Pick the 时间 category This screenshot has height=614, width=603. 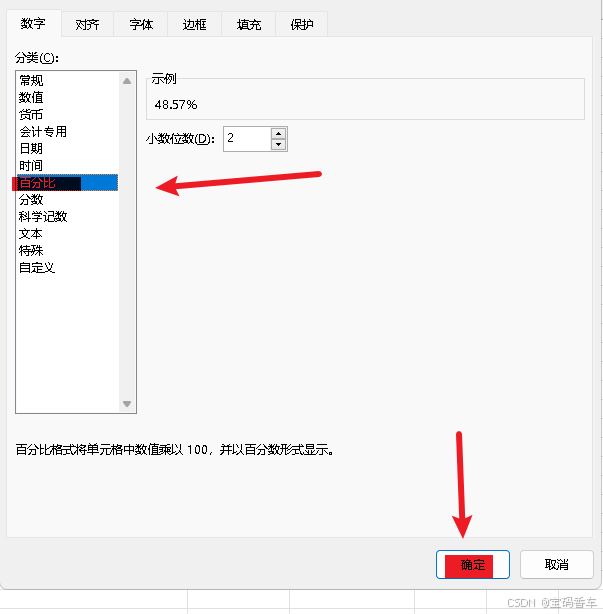(x=67, y=166)
